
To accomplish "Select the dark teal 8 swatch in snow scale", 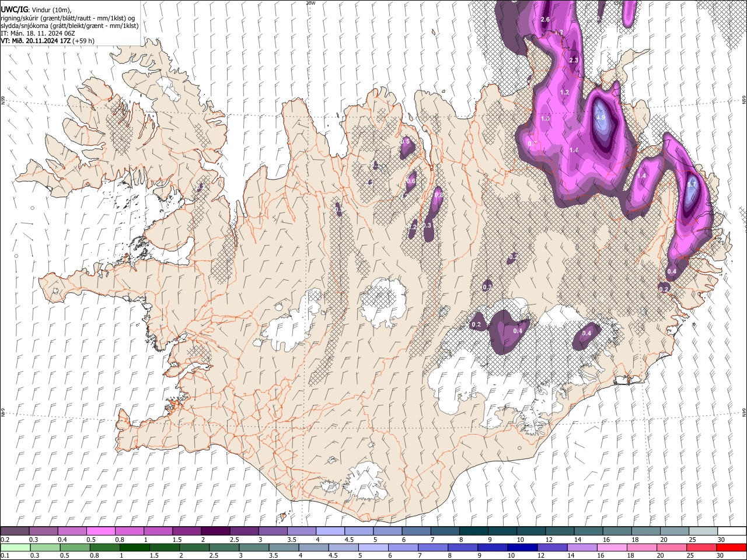I will pos(473,531).
